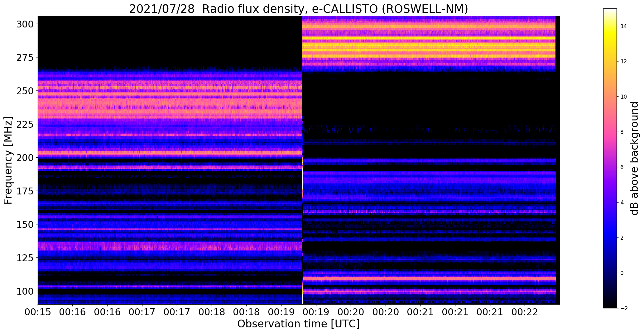Image resolution: width=644 pixels, height=333 pixels.
Task: Select the 225 frequency tick label
Action: (x=25, y=124)
